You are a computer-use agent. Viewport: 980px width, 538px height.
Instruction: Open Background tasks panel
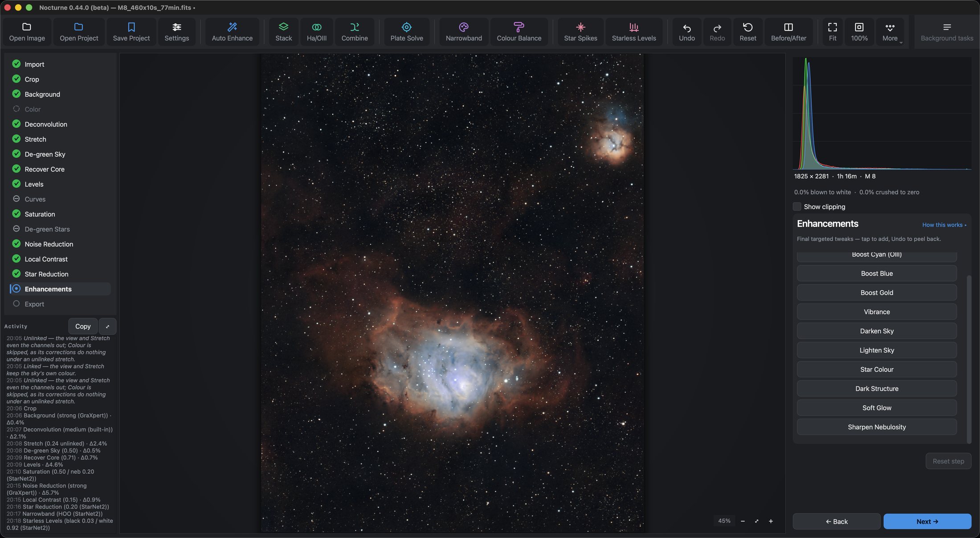point(947,32)
